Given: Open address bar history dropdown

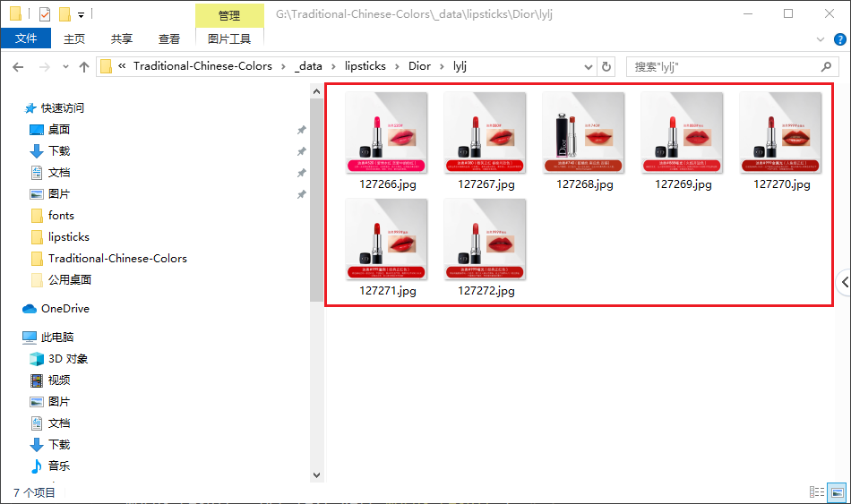Looking at the screenshot, I should [x=588, y=66].
